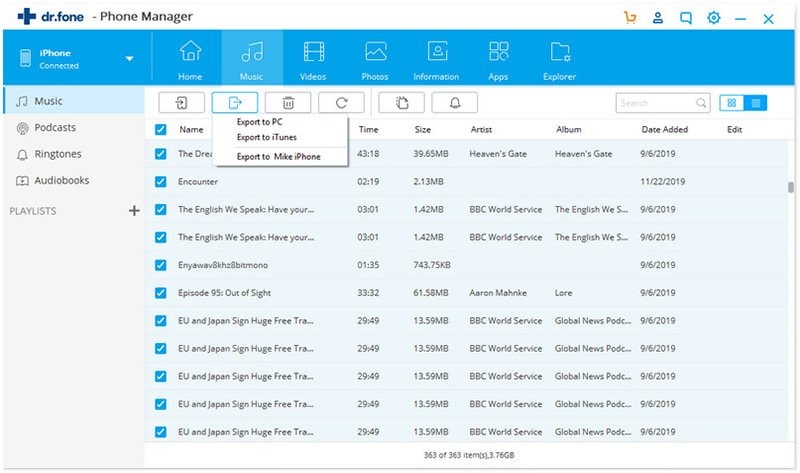This screenshot has width=800, height=473.
Task: Uncheck the Encounter track checkbox
Action: tap(161, 182)
